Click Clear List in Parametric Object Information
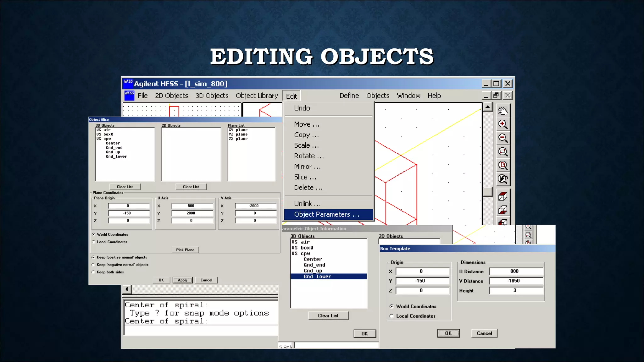This screenshot has height=362, width=644. click(x=328, y=315)
